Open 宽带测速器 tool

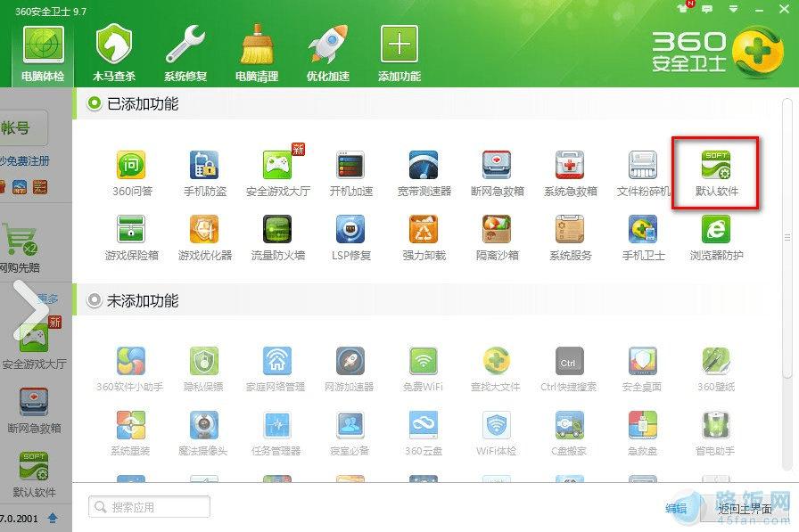[x=424, y=174]
